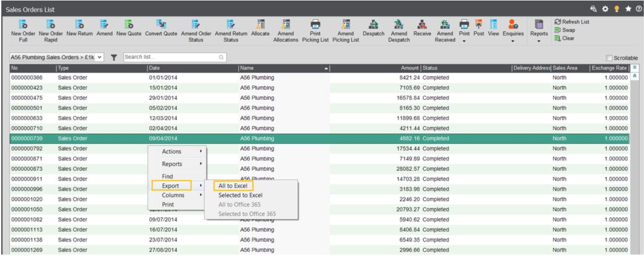
Task: Start a New Order Rapid
Action: click(x=51, y=31)
